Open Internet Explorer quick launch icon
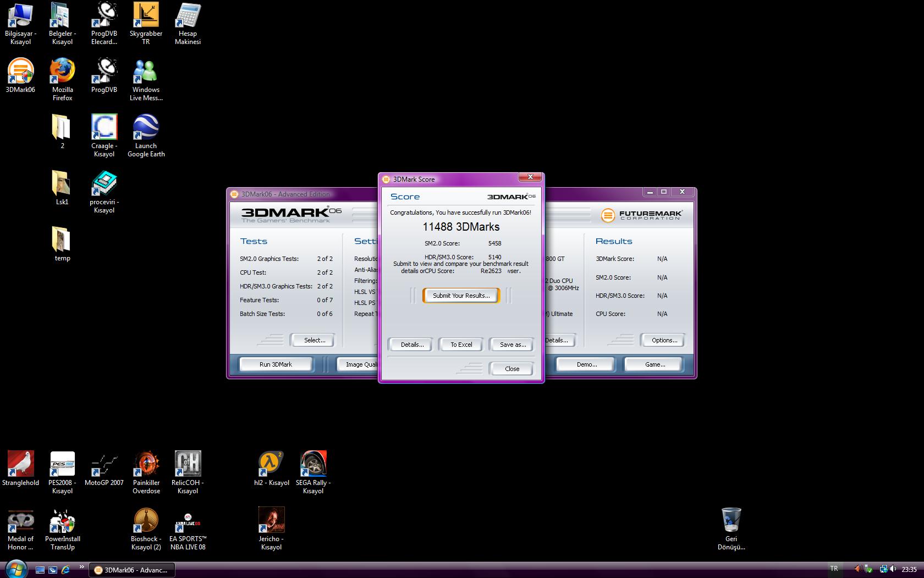The width and height of the screenshot is (924, 578). [x=65, y=570]
